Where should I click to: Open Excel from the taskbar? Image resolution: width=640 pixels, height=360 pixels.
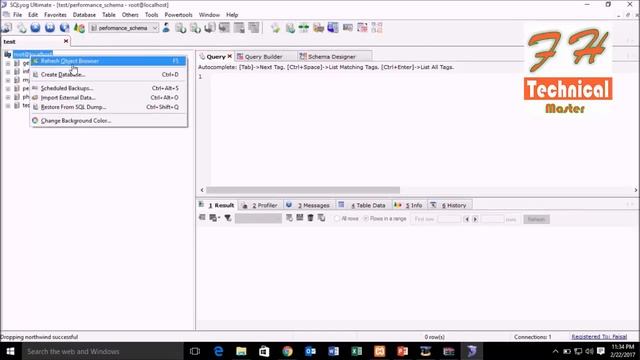coord(357,351)
